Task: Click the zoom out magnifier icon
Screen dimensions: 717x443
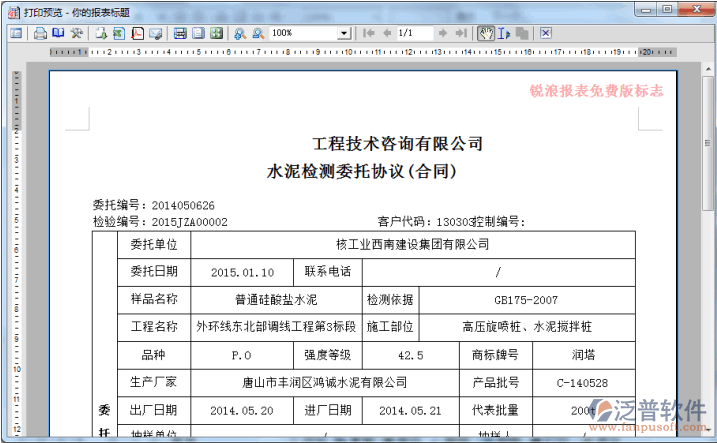Action: point(258,33)
